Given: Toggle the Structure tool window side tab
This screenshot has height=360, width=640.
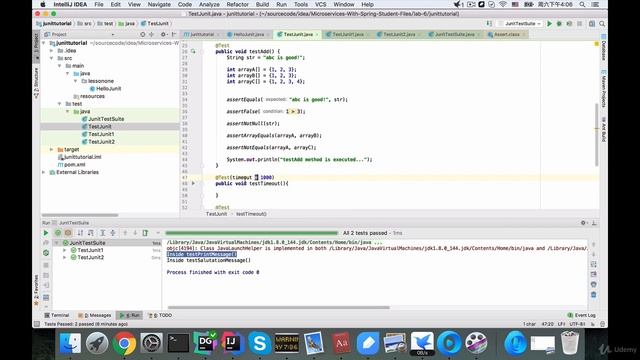Looking at the screenshot, I should 36,83.
